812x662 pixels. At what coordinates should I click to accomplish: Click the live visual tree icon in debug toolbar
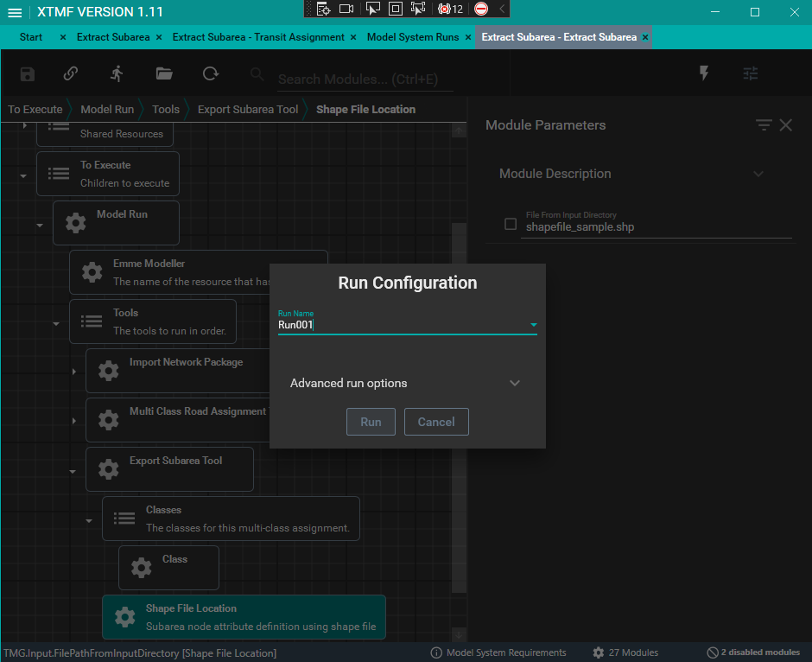tap(323, 9)
